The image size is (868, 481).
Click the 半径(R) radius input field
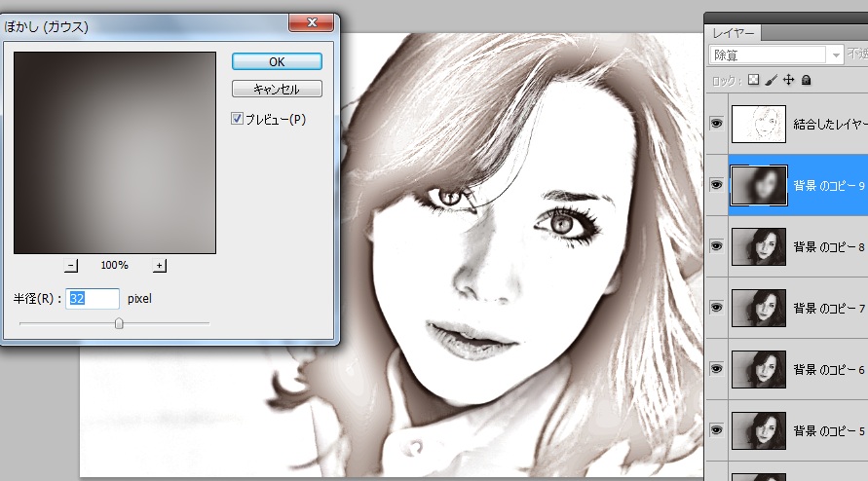click(93, 298)
